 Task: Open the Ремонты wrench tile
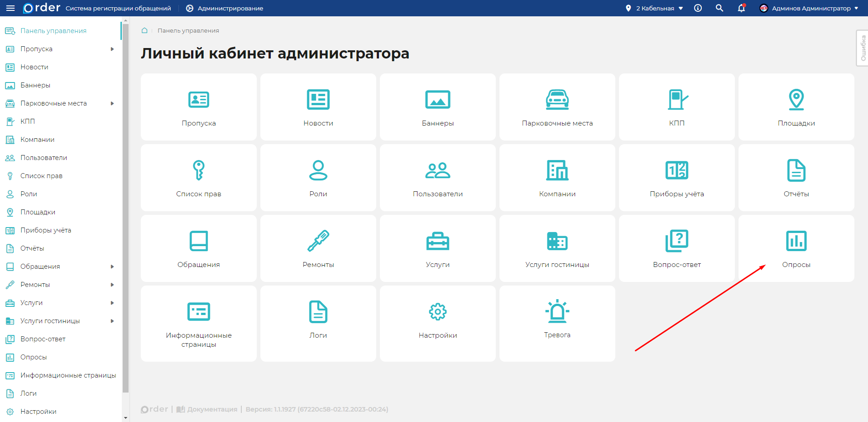[318, 248]
